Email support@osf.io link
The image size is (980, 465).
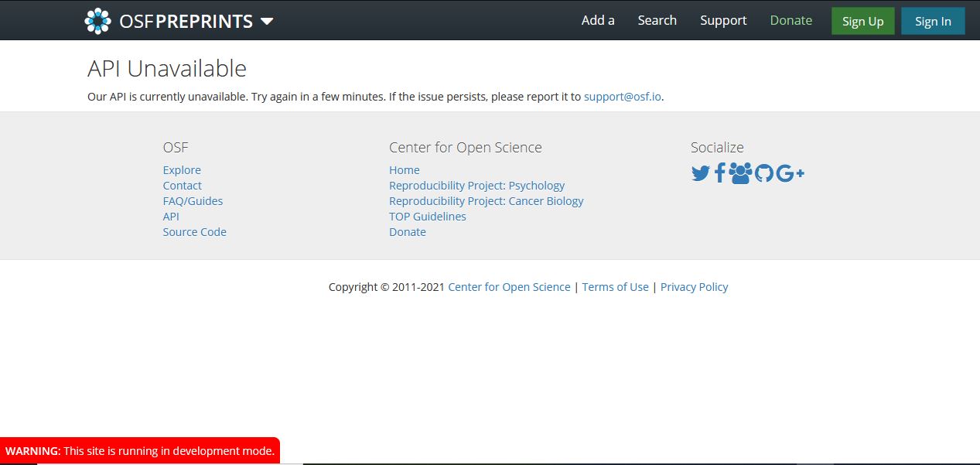tap(623, 97)
